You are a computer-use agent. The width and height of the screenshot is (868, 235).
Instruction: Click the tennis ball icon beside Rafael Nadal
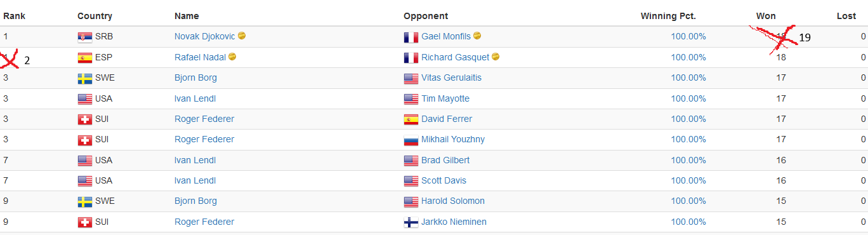coord(232,57)
